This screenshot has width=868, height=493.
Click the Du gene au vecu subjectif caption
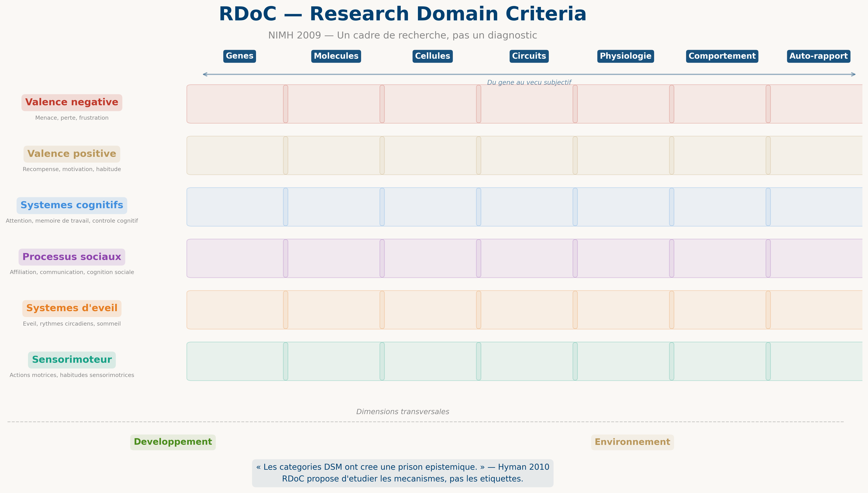[x=529, y=83]
